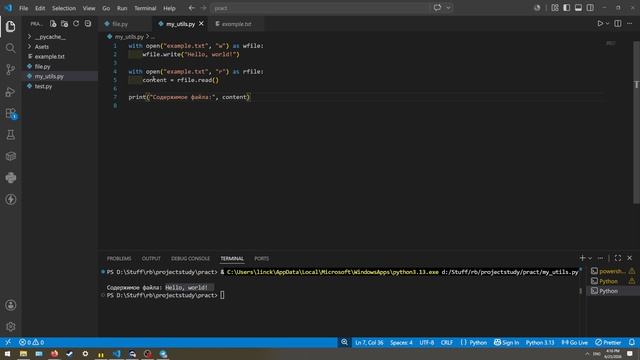
Task: Click the title bar search box
Action: click(x=320, y=8)
